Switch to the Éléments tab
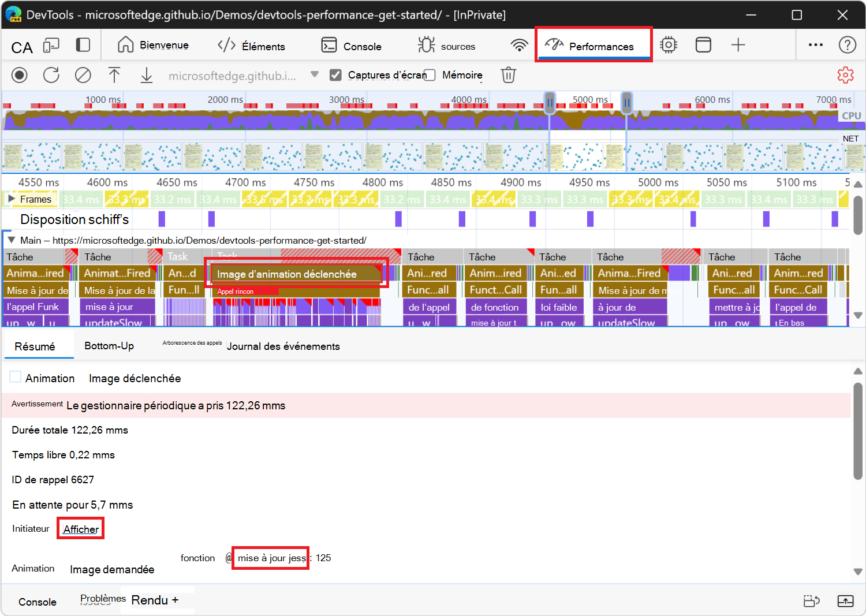866x616 pixels. [251, 46]
